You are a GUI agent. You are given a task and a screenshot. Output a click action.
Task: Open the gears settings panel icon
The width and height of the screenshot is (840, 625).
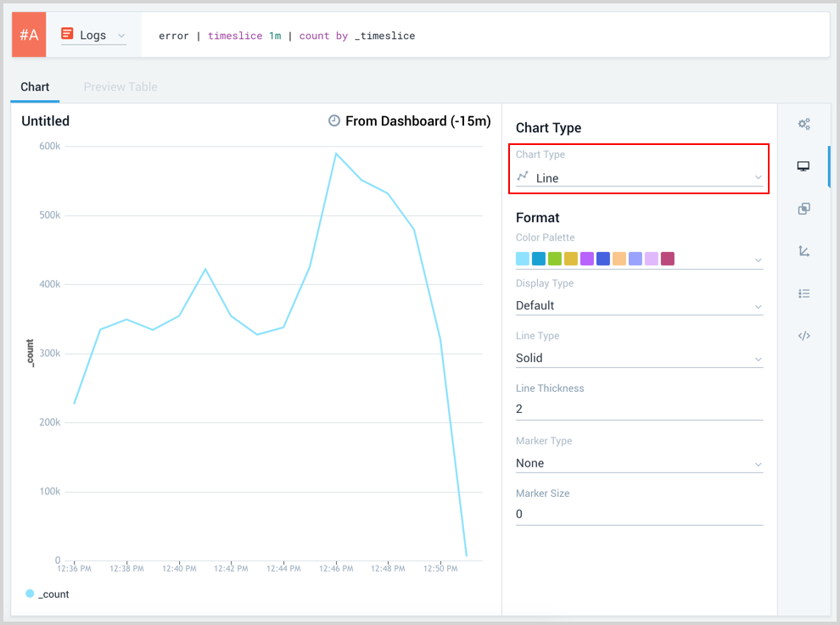pyautogui.click(x=804, y=124)
